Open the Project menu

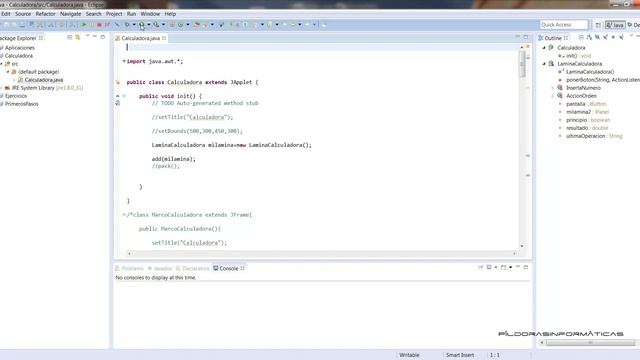point(114,14)
